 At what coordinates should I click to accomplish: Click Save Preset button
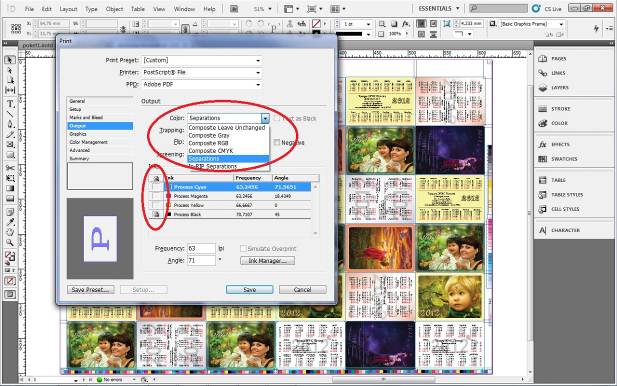[x=91, y=290]
